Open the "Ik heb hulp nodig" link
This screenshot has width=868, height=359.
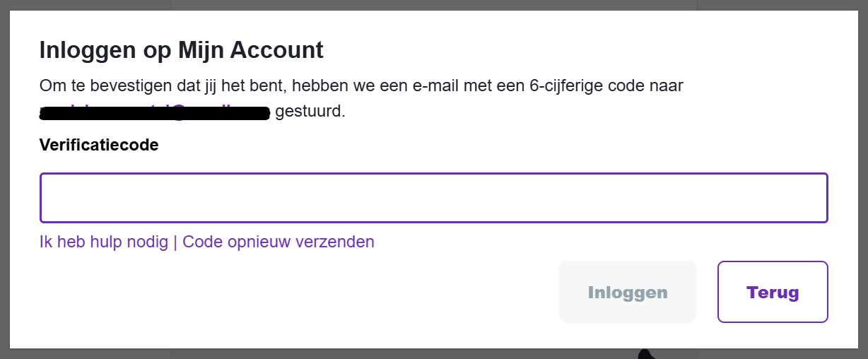click(104, 242)
